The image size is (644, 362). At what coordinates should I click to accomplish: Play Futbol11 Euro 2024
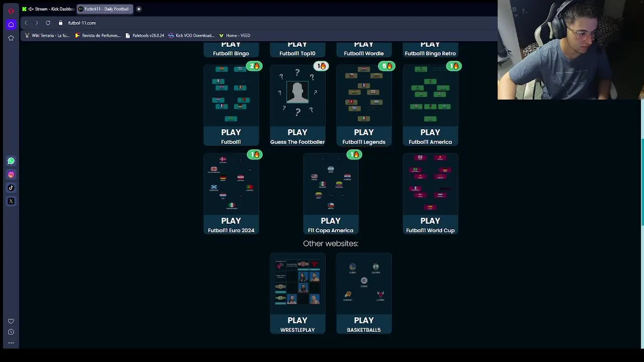pyautogui.click(x=231, y=225)
